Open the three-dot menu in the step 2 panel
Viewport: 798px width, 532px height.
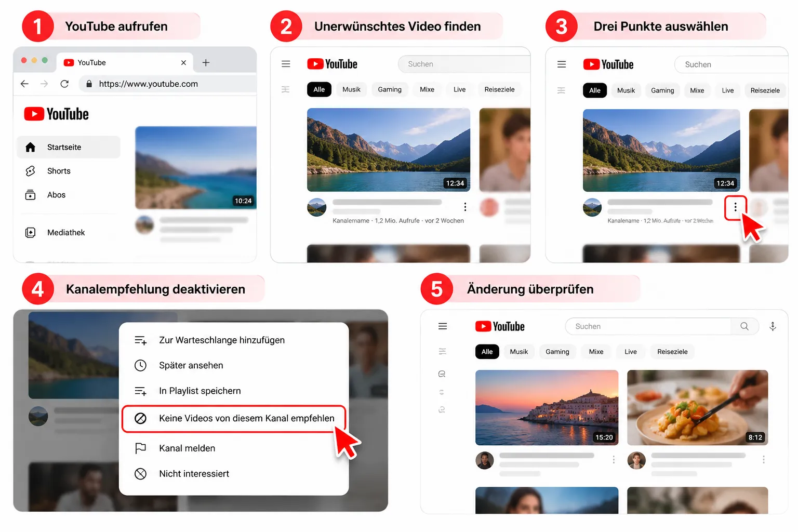click(465, 207)
